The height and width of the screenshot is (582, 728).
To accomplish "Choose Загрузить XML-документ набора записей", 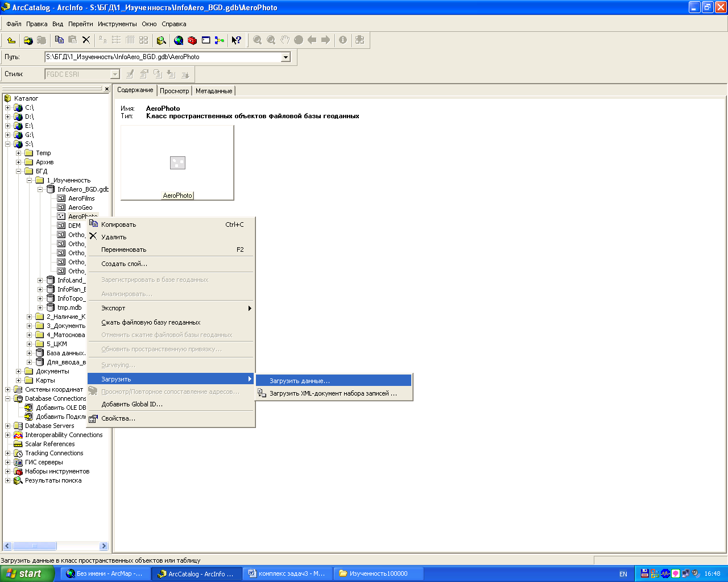I will [x=334, y=393].
